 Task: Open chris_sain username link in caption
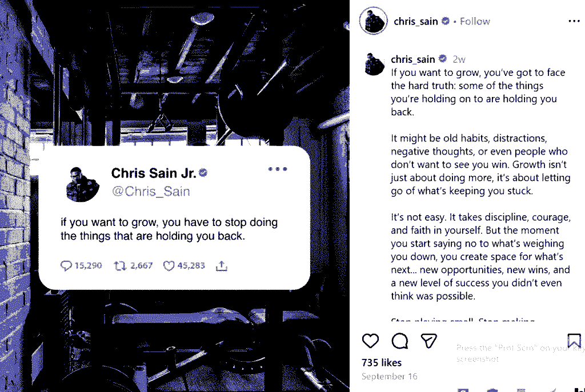click(x=412, y=59)
